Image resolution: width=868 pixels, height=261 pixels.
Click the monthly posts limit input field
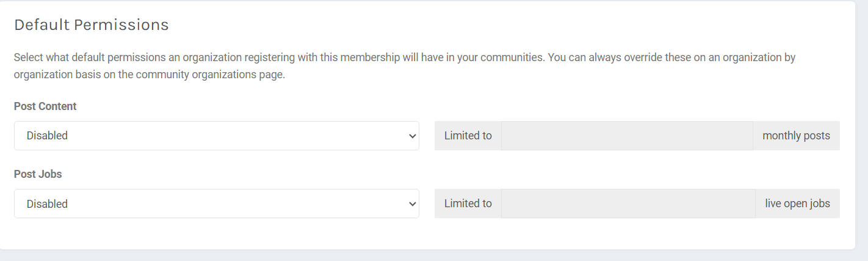[x=627, y=136]
